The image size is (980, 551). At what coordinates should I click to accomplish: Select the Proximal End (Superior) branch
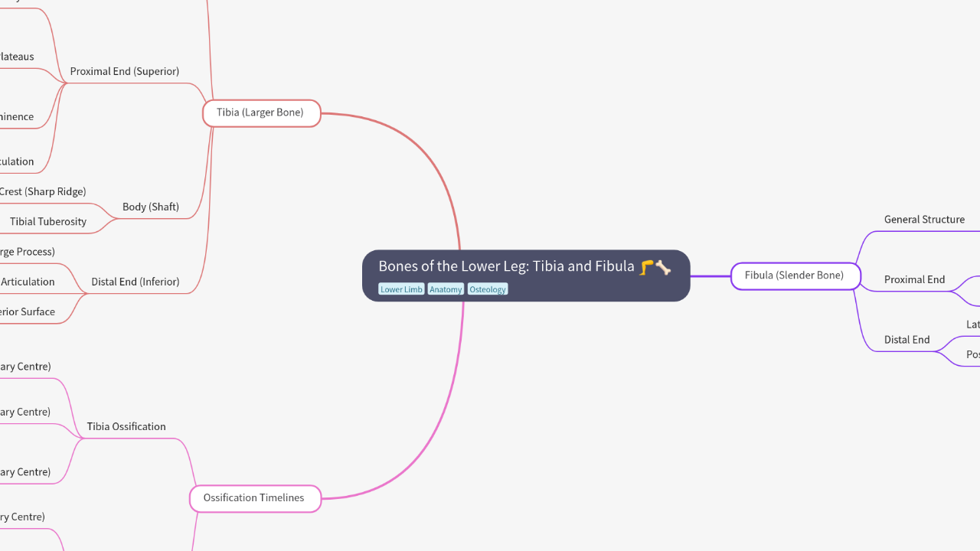click(124, 71)
